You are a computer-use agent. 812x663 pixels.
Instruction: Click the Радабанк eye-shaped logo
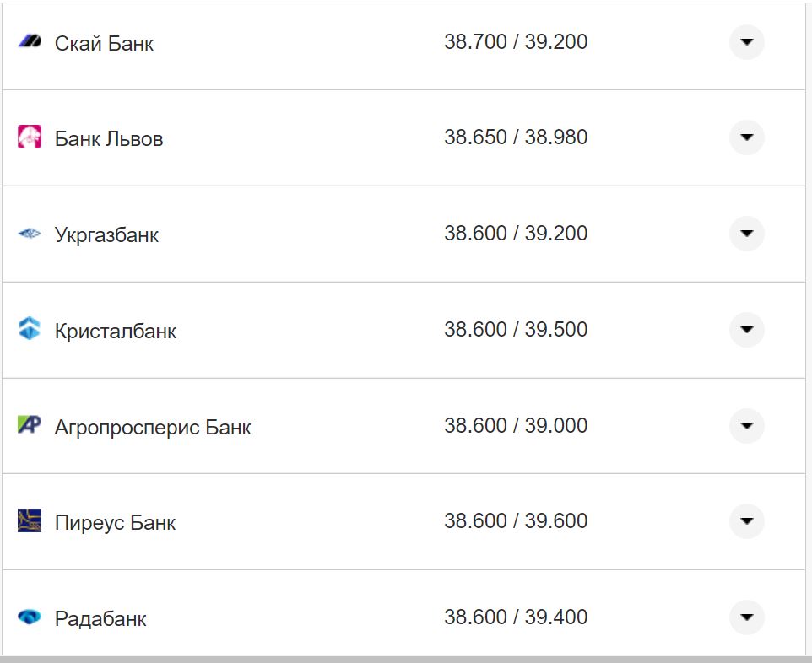(x=30, y=617)
